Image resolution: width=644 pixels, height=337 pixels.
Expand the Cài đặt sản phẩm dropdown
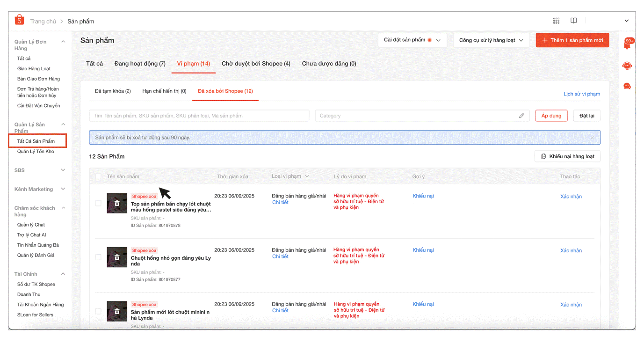(x=412, y=40)
